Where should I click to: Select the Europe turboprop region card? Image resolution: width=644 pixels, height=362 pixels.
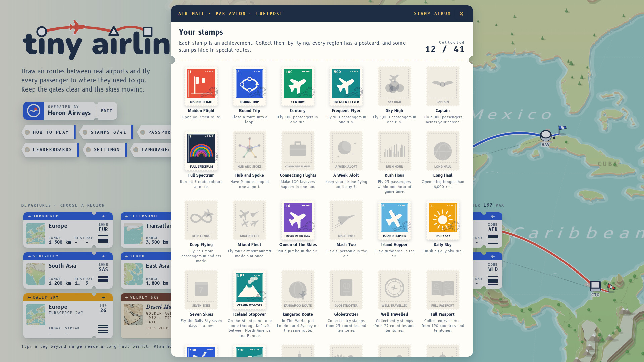point(68,230)
